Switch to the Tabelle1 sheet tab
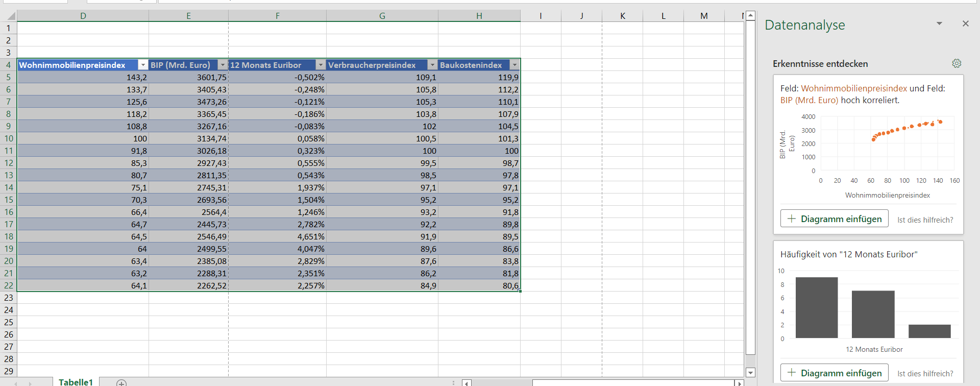Screen dimensions: 980x386 click(x=76, y=382)
